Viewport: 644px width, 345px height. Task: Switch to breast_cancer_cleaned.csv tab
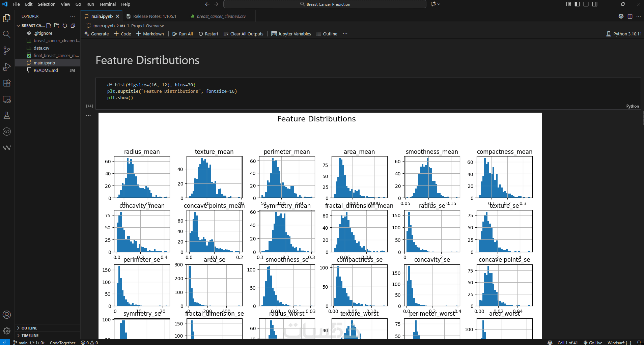click(221, 16)
